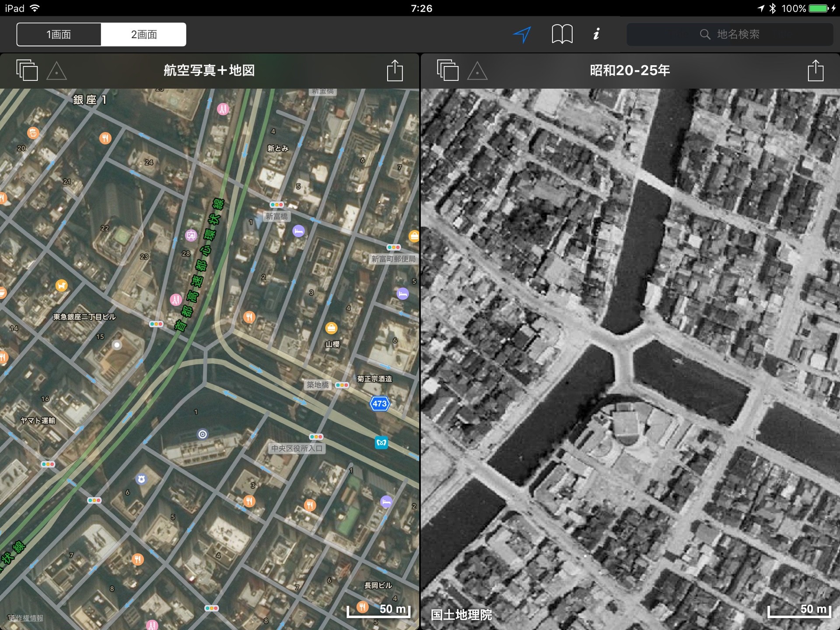Tap share icon in 昭和20-25年 pane
Image resolution: width=840 pixels, height=630 pixels.
tap(815, 70)
